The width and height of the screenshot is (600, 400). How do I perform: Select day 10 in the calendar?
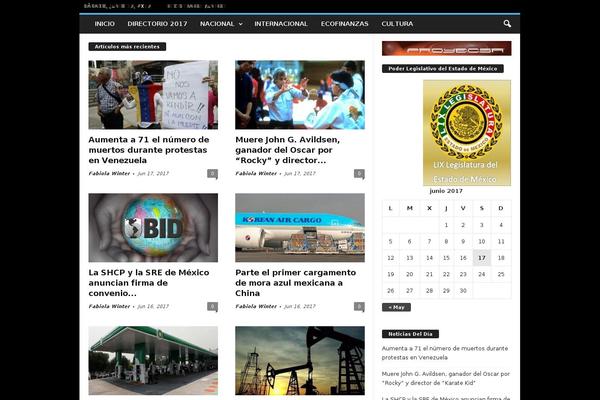tap(482, 242)
